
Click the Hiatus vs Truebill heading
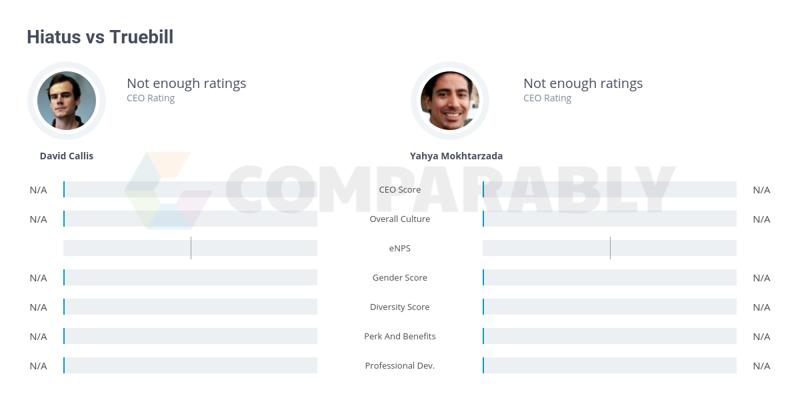click(100, 37)
